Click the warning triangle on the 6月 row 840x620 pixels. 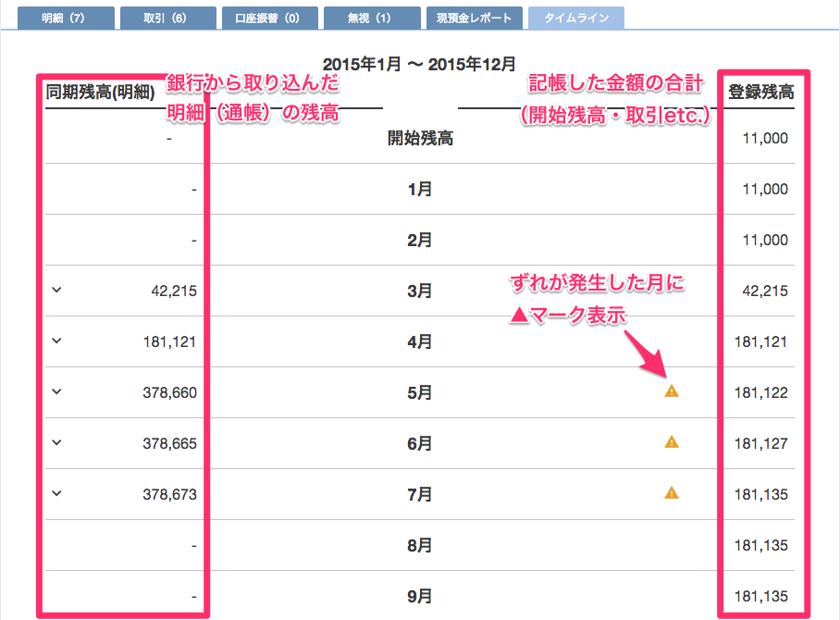(x=672, y=442)
